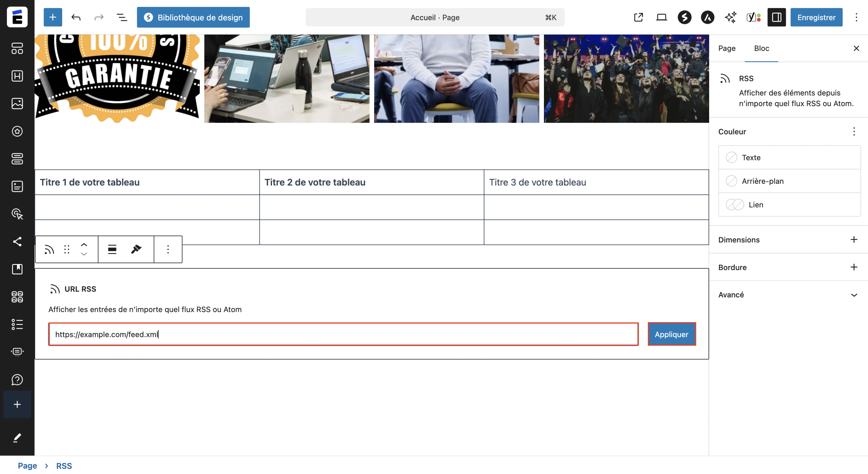Click the Appliquer button
868x474 pixels.
671,334
